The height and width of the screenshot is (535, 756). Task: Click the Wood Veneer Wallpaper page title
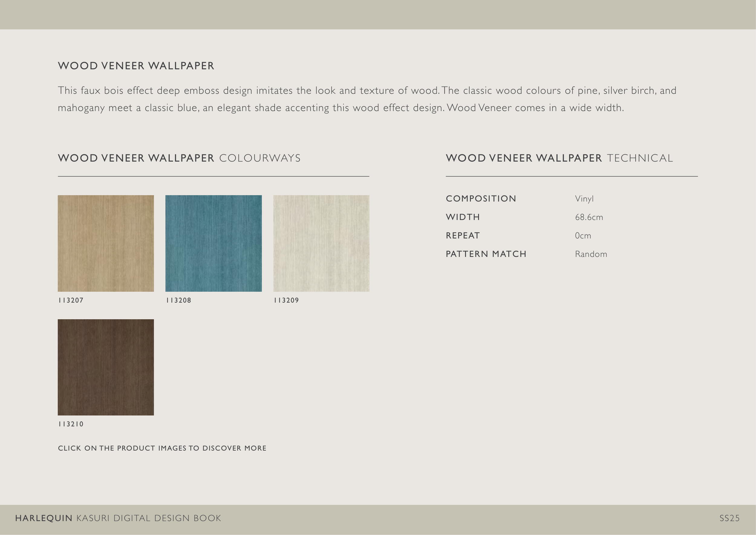(x=136, y=66)
